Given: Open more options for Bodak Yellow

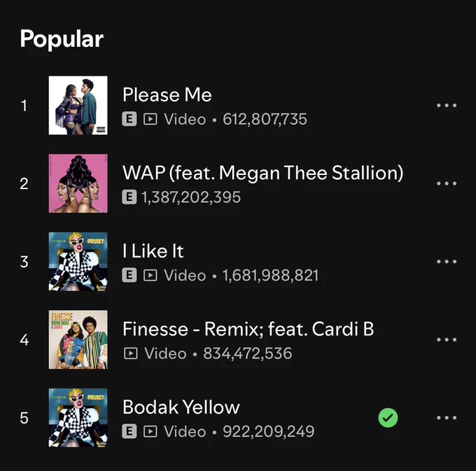Looking at the screenshot, I should pyautogui.click(x=447, y=418).
